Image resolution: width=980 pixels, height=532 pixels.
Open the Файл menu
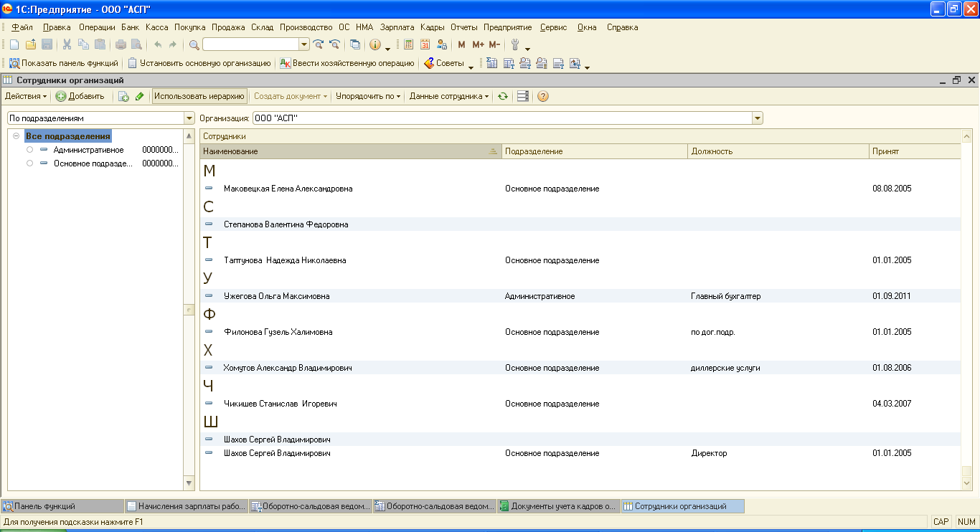(22, 27)
